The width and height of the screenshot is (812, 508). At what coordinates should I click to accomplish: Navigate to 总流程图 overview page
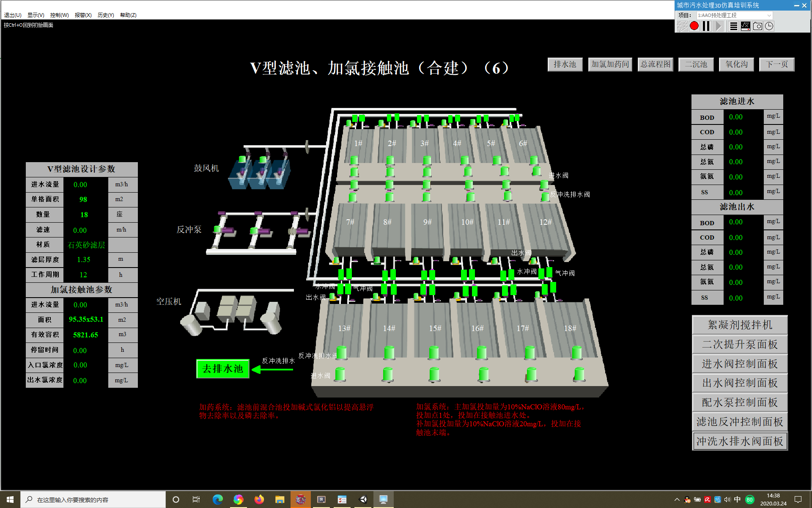pos(655,64)
